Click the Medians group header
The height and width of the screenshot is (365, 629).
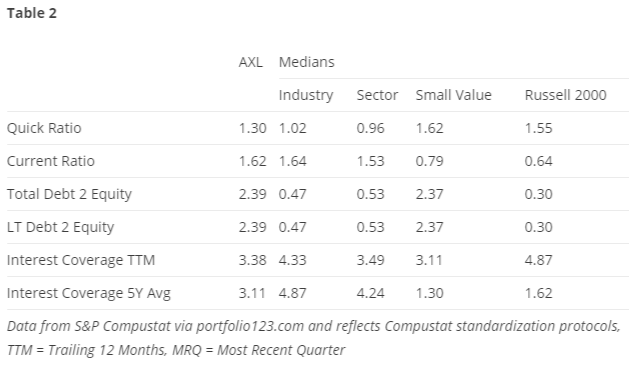click(x=306, y=62)
